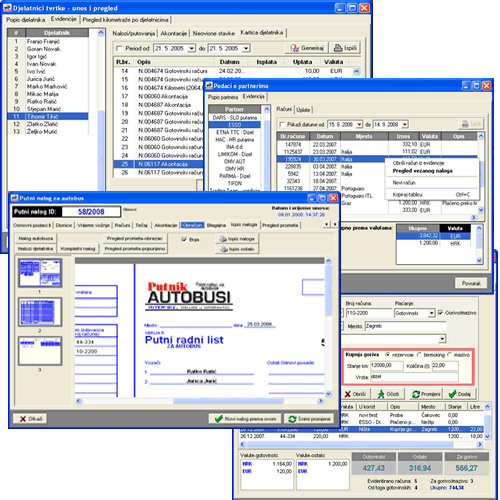Select the mazivo radio button
Viewport: 500px width, 500px height.
pyautogui.click(x=449, y=355)
